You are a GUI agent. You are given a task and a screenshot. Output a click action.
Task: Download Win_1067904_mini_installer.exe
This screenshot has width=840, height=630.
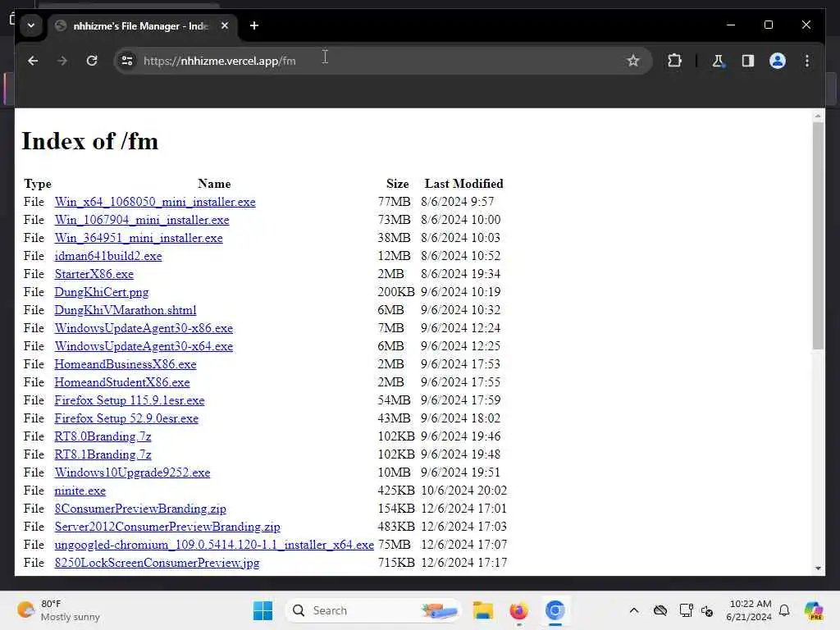coord(141,220)
